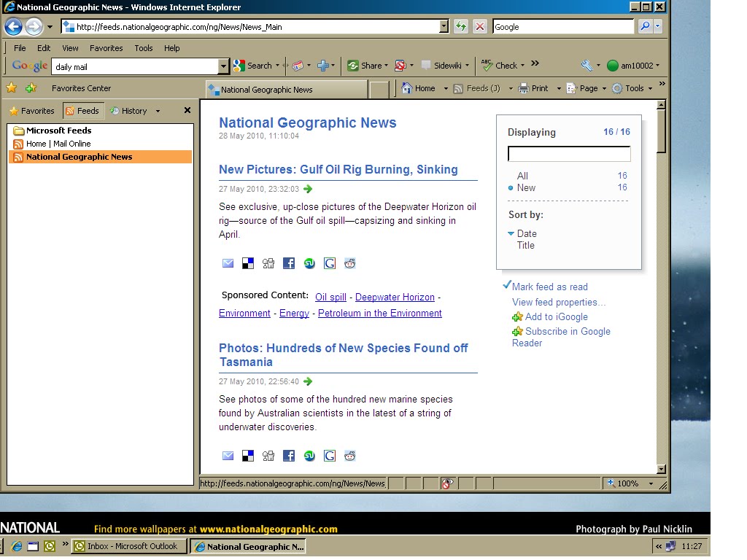
Task: Expand the History tab dropdown arrow
Action: [158, 111]
